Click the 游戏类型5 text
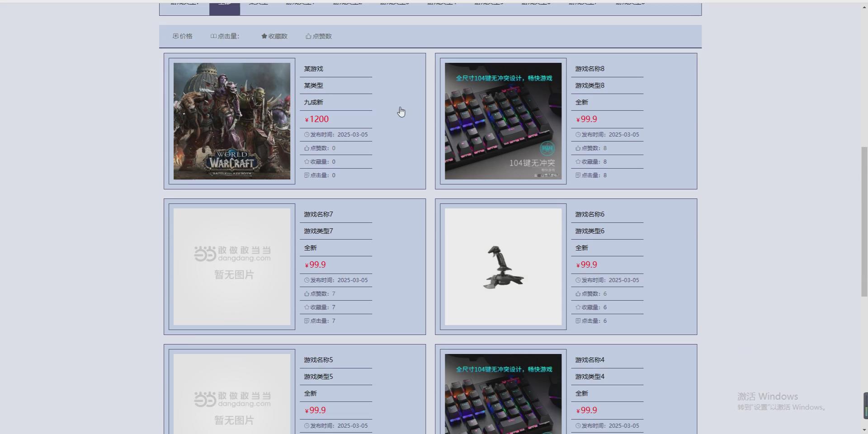Screen dimensions: 868x434 (x=318, y=377)
